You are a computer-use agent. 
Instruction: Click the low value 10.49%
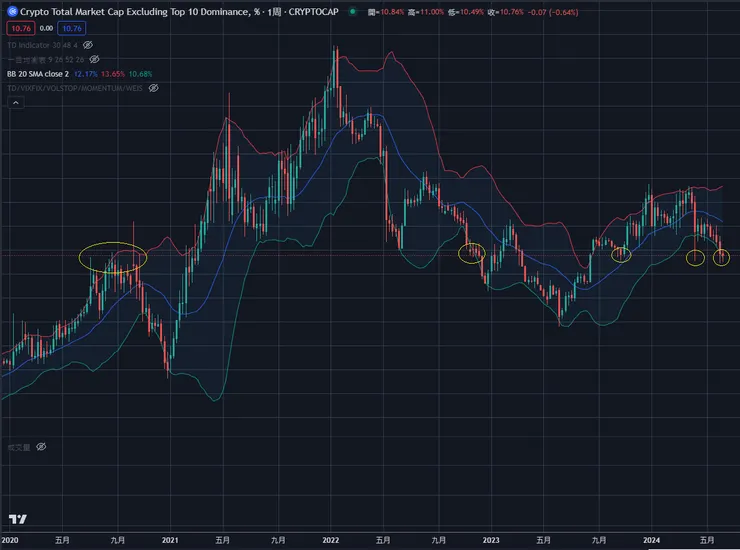[x=470, y=12]
